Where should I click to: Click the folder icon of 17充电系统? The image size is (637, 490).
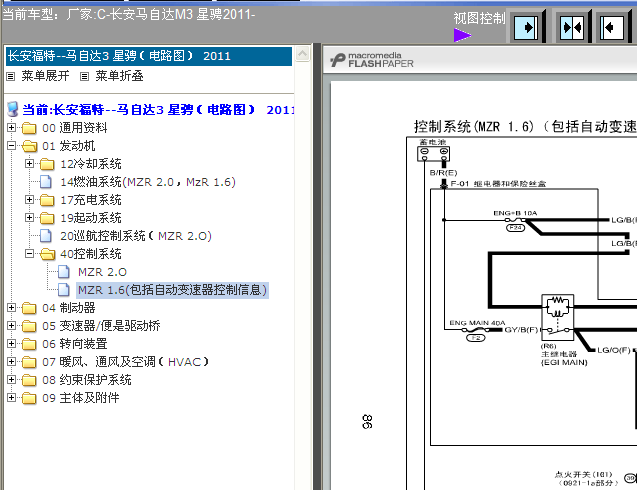click(x=47, y=200)
